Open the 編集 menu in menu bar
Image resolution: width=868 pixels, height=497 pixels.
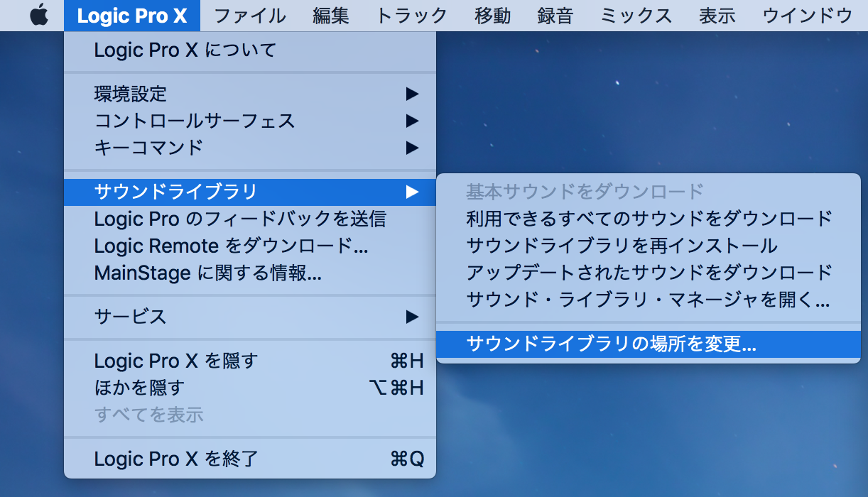[x=330, y=16]
